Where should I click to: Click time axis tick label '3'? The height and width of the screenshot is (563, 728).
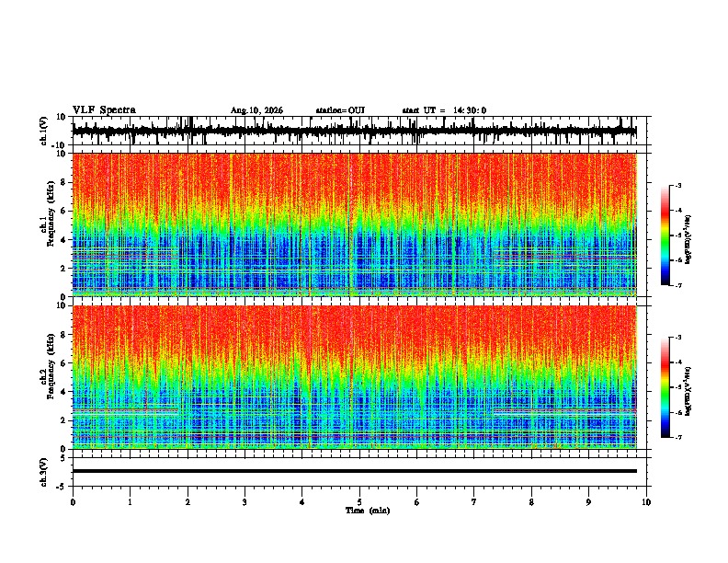pos(245,502)
